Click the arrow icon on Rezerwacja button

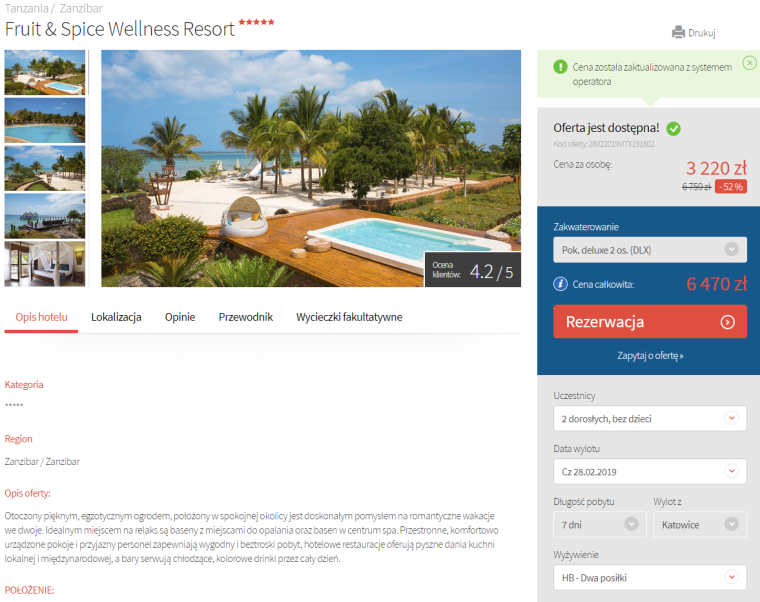(x=728, y=322)
